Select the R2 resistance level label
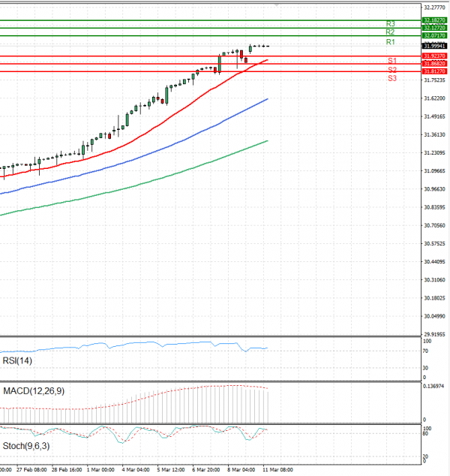 point(391,32)
